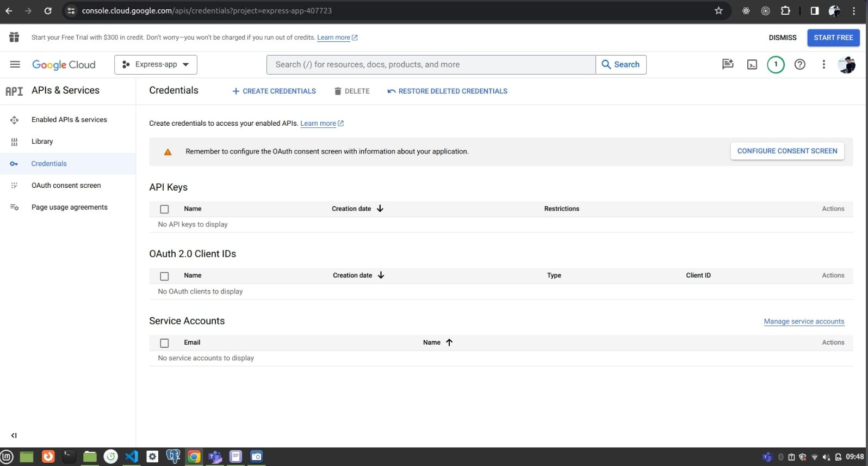The width and height of the screenshot is (868, 466).
Task: Select all OAuth 2.0 Client IDs checkbox
Action: [164, 276]
